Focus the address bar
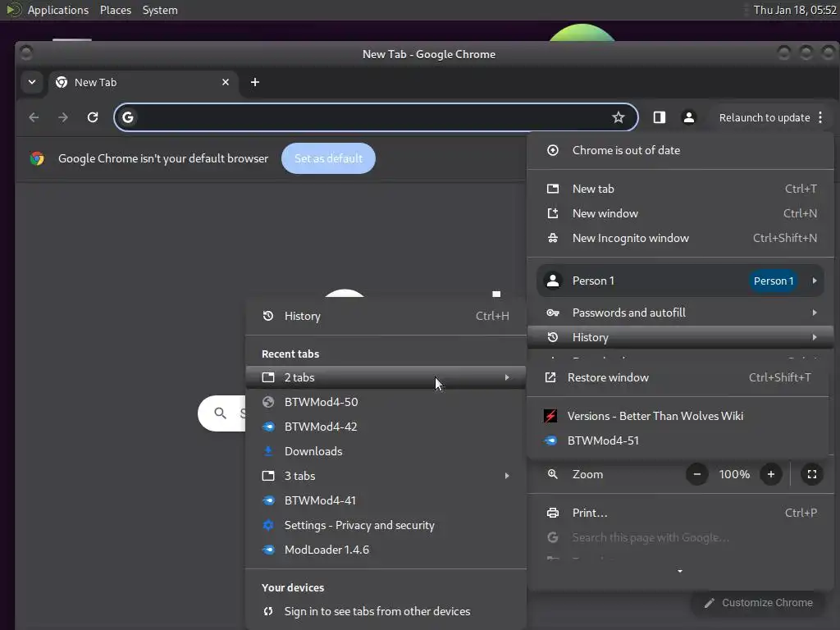The width and height of the screenshot is (840, 630). point(375,117)
